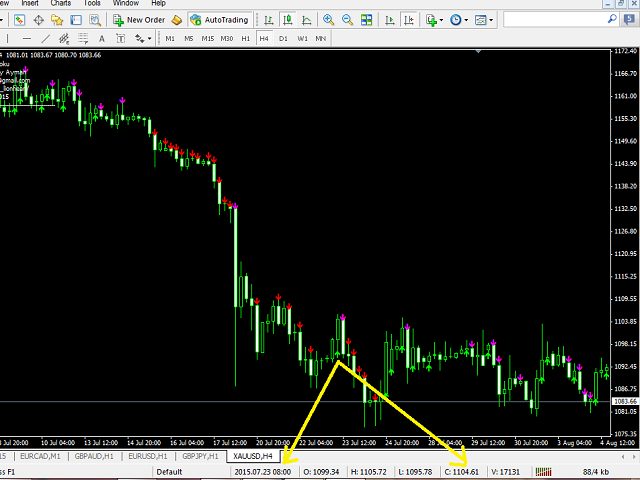Switch to the GBPJPY,H1 chart tab
Viewport: 640px width, 480px height.
point(200,456)
